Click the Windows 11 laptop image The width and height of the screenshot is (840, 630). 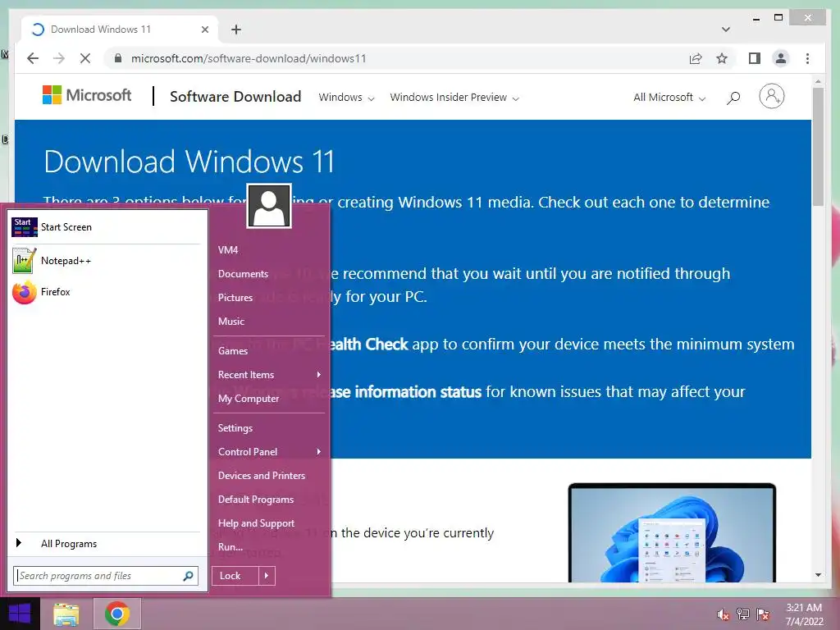pyautogui.click(x=672, y=532)
